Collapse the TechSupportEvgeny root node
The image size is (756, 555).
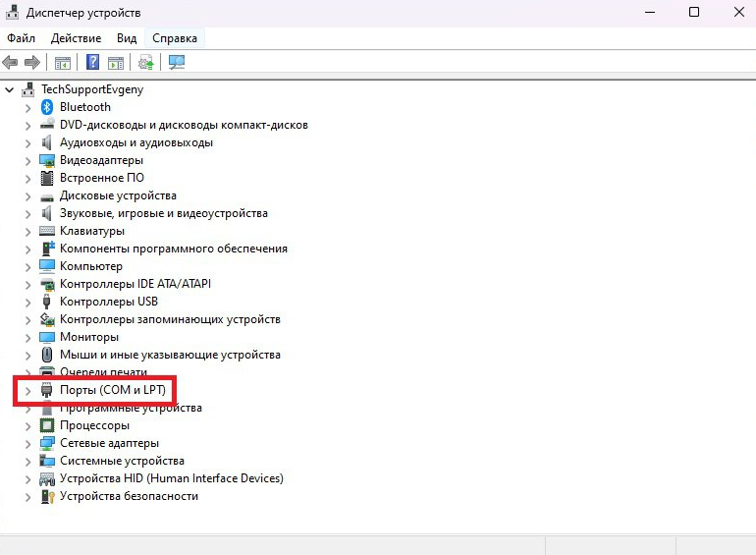click(x=9, y=89)
